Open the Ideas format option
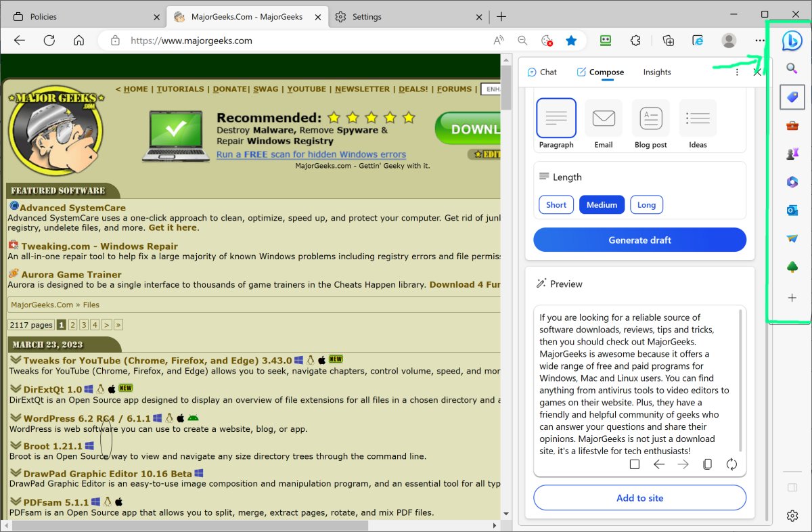812x532 pixels. point(698,123)
